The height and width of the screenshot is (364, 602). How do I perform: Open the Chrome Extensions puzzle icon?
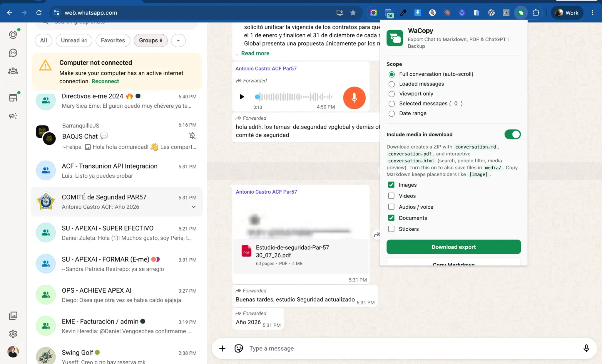click(536, 13)
